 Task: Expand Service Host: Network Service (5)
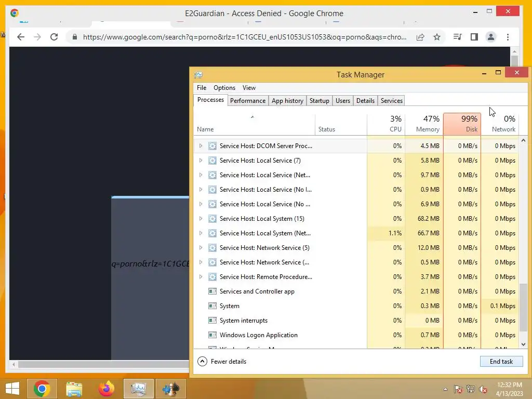(201, 248)
